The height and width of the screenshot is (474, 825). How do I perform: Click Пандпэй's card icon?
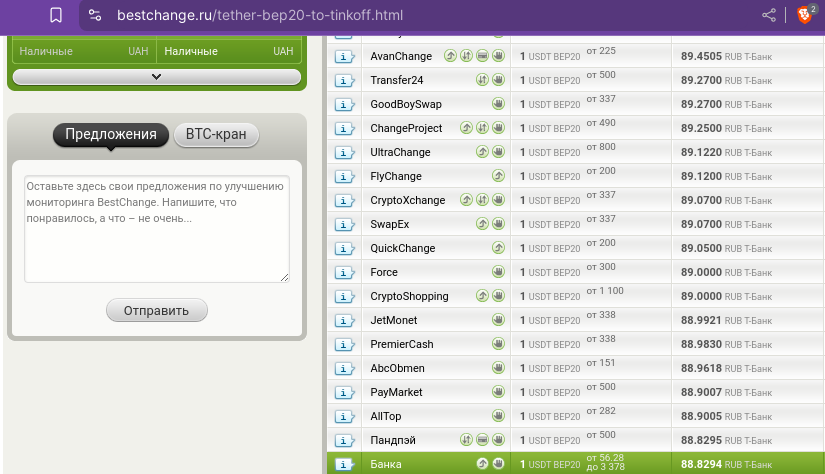(x=482, y=439)
